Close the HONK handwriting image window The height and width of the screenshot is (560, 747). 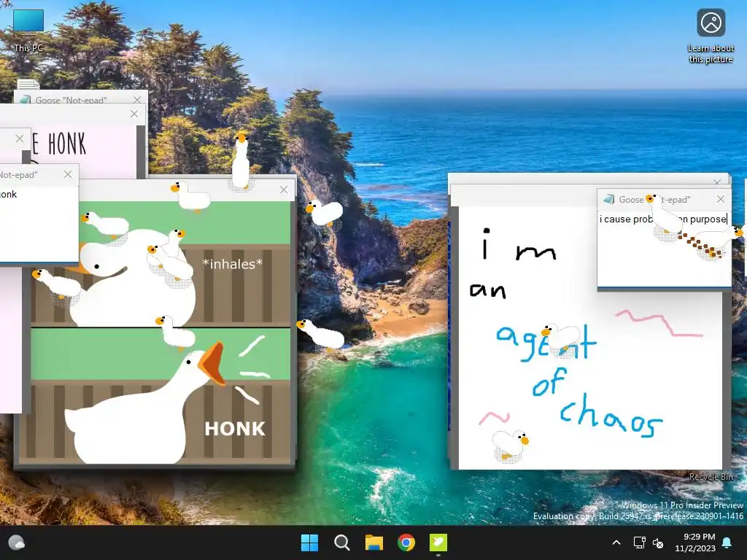tap(134, 114)
